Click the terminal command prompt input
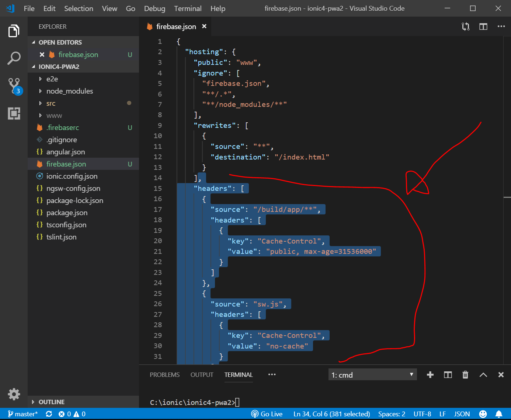Image resolution: width=511 pixels, height=420 pixels. (237, 402)
